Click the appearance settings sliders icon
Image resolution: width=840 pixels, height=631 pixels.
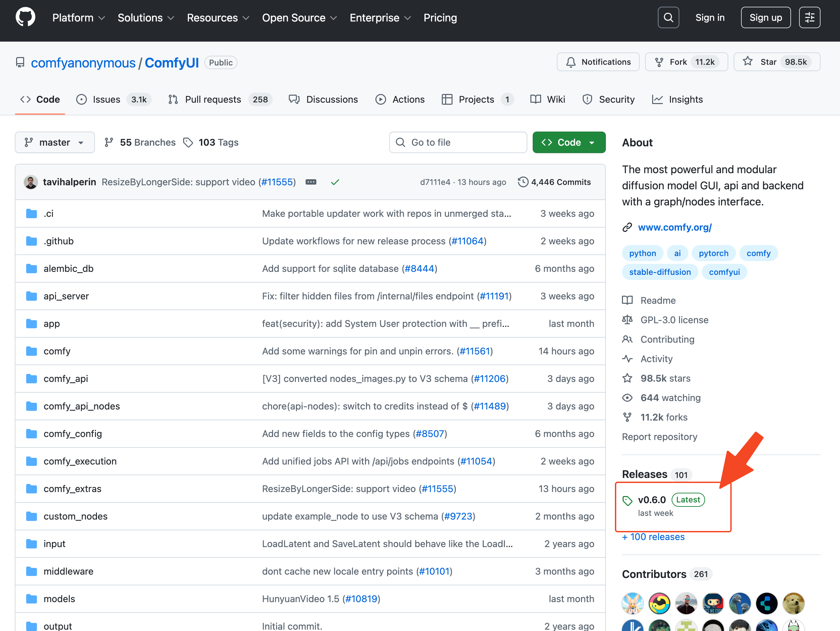809,17
